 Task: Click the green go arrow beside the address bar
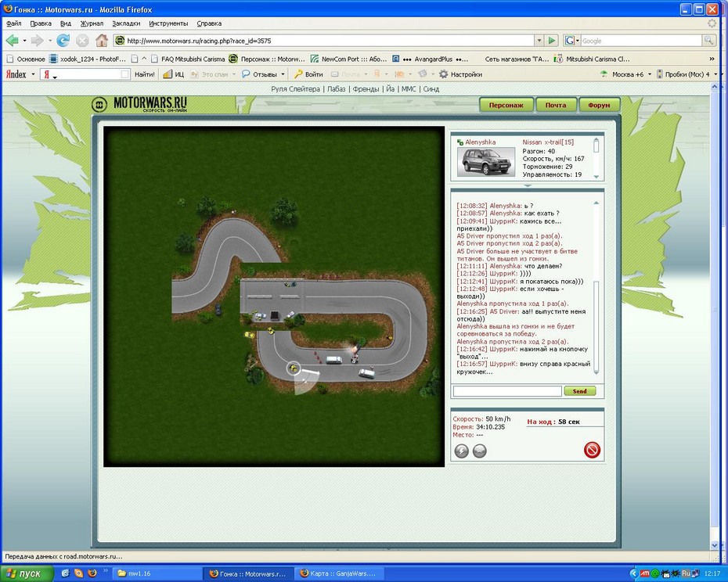[x=552, y=41]
